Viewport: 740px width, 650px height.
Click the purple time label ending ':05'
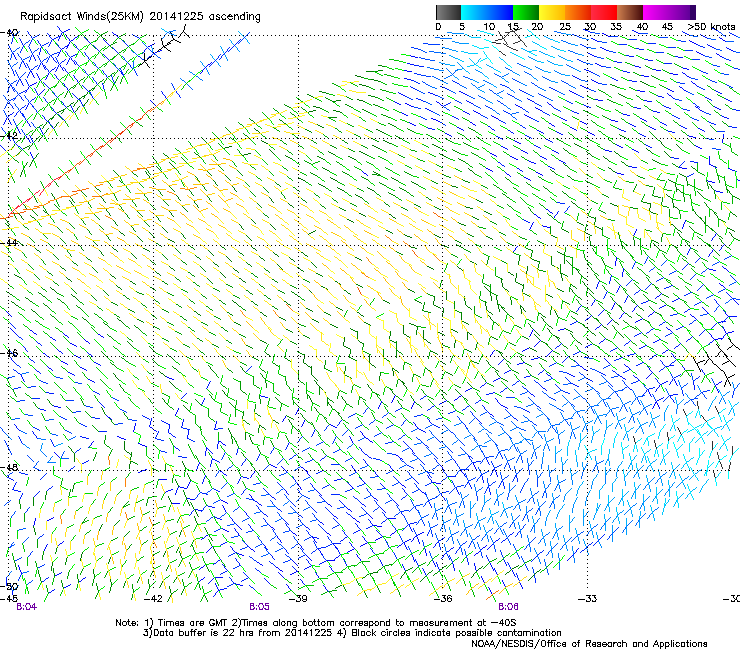pos(260,607)
